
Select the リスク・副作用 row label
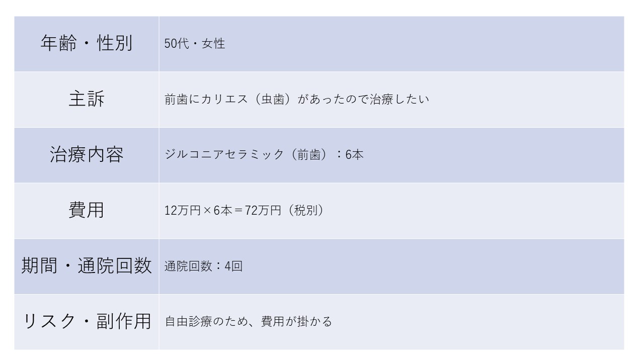point(87,321)
